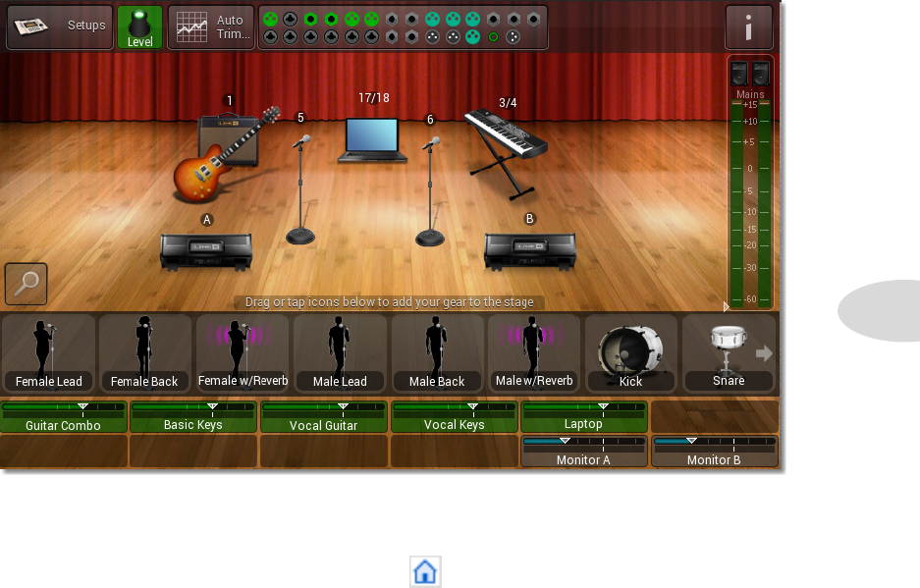Select microphone stand 6 on stage
The image size is (920, 588).
tap(431, 190)
